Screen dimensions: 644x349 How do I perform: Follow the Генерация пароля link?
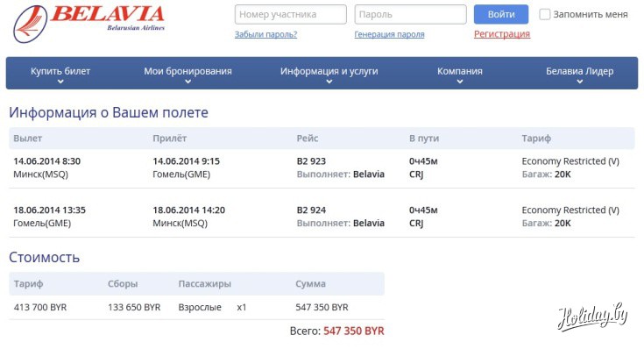[x=389, y=34]
